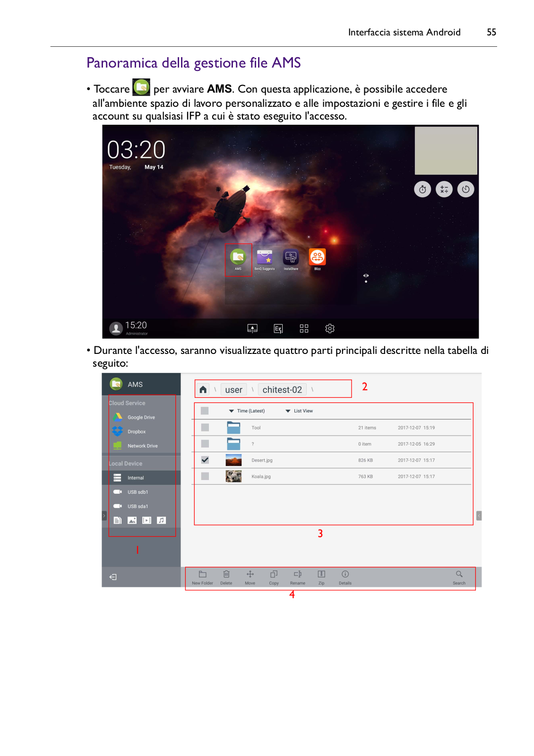The image size is (534, 756).
Task: Toggle the select-all checkbox in header
Action: pyautogui.click(x=205, y=411)
